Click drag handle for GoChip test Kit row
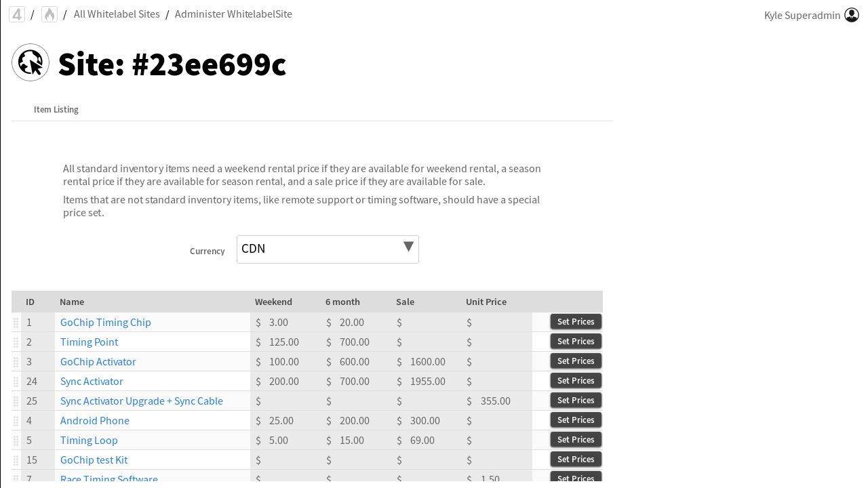The image size is (868, 488). (x=16, y=461)
